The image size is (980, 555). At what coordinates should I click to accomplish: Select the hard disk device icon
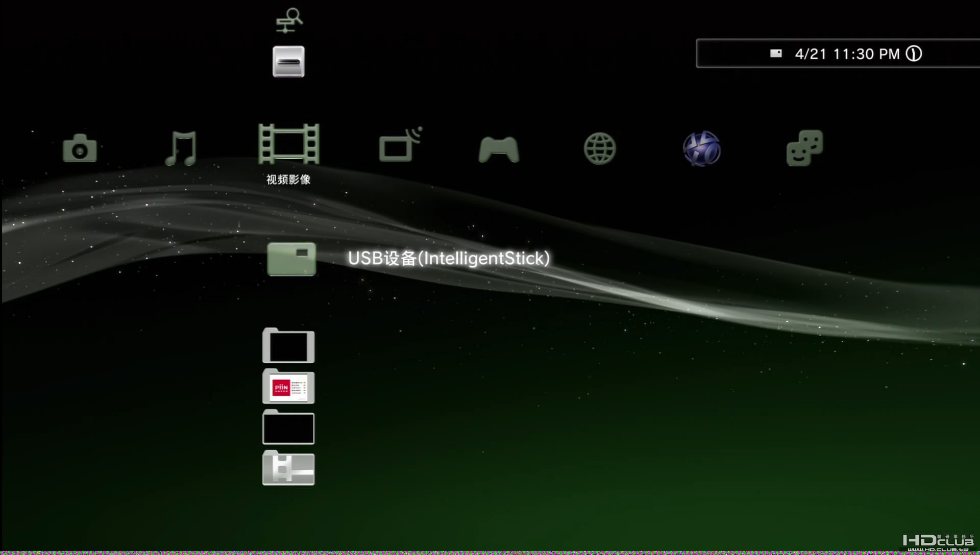[x=288, y=62]
